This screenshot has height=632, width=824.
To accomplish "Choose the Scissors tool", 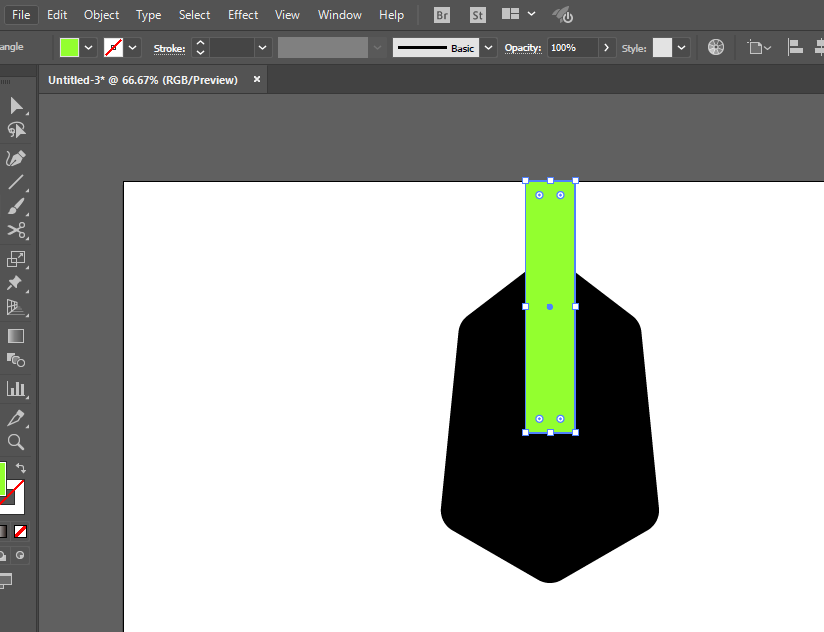I will pyautogui.click(x=16, y=232).
